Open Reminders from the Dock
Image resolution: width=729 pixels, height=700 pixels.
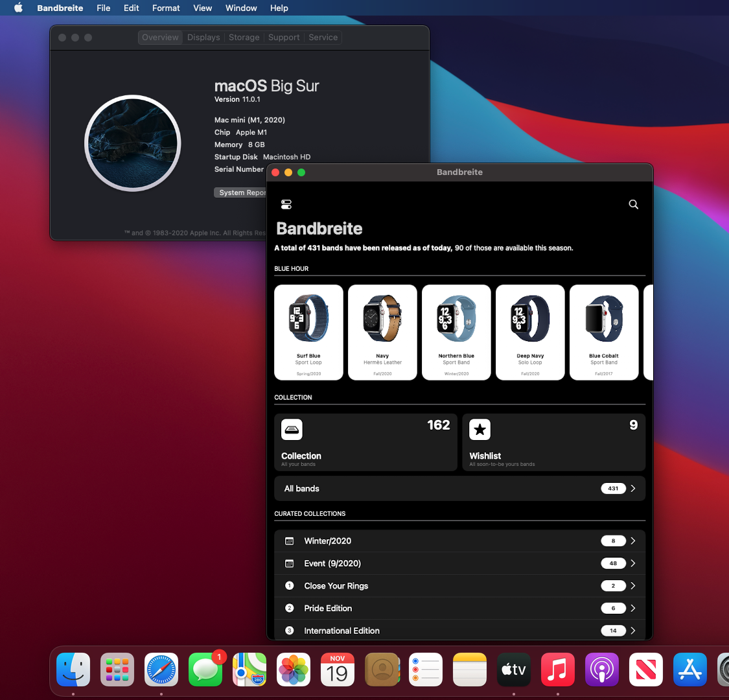click(426, 670)
